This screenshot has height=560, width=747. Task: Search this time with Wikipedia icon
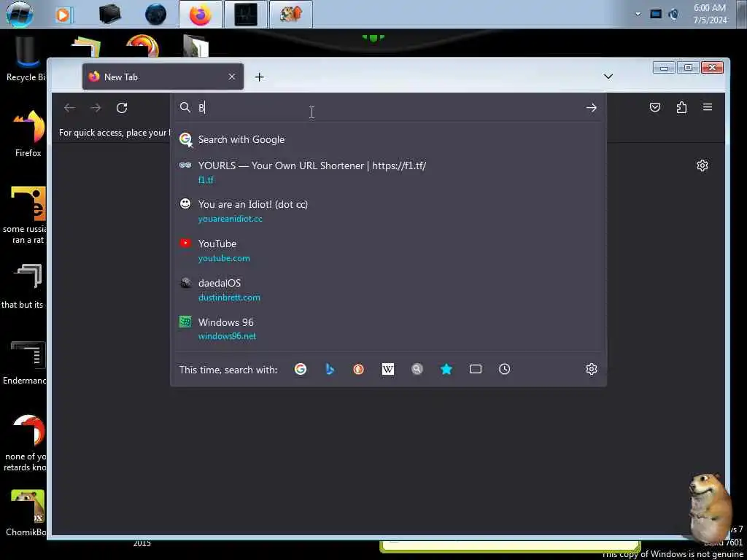pyautogui.click(x=388, y=369)
